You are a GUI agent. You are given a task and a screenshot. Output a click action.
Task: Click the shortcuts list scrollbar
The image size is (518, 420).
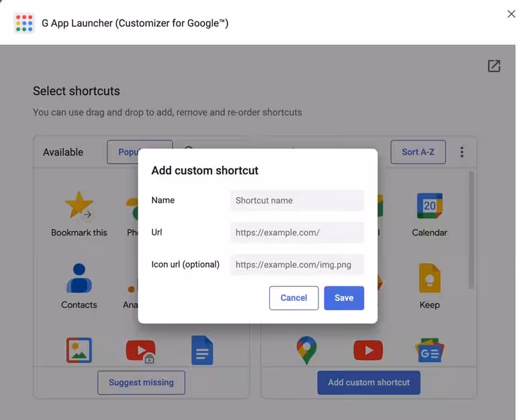[471, 230]
